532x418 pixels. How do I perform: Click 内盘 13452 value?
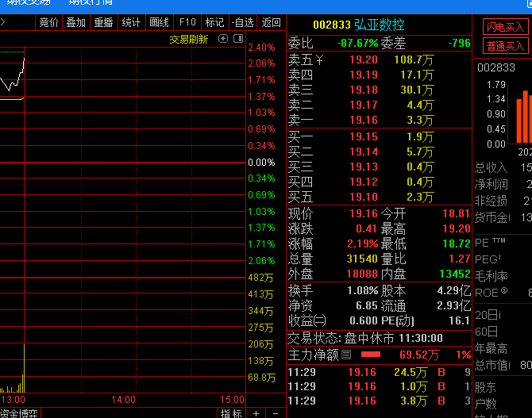coord(455,274)
